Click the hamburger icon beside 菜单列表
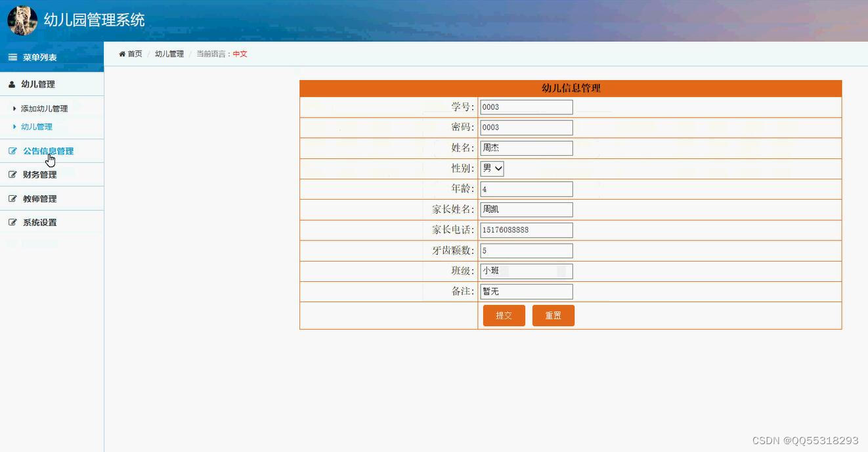Image resolution: width=868 pixels, height=452 pixels. [x=12, y=57]
